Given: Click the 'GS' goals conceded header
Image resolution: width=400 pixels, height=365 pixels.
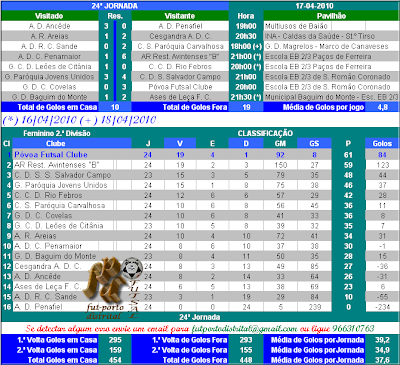Looking at the screenshot, I should (x=314, y=143).
